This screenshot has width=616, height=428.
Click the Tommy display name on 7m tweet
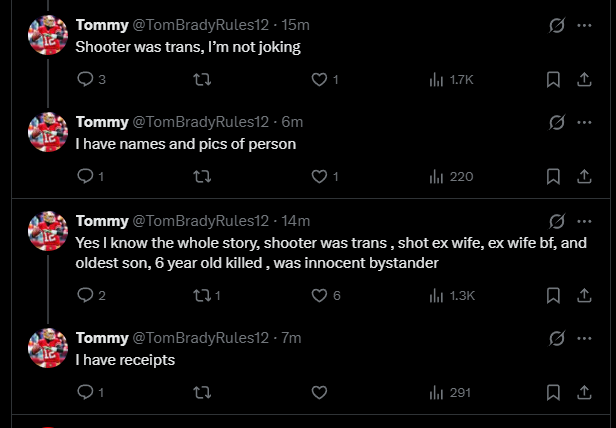coord(102,338)
